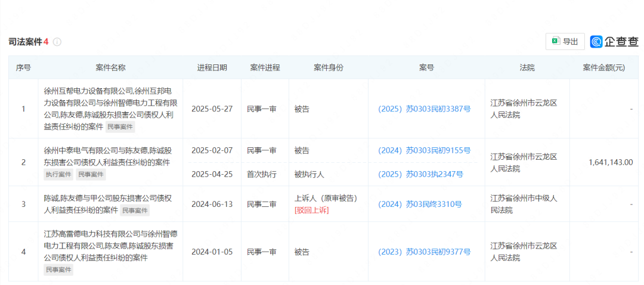Click the date 2024-01-05

(x=212, y=252)
